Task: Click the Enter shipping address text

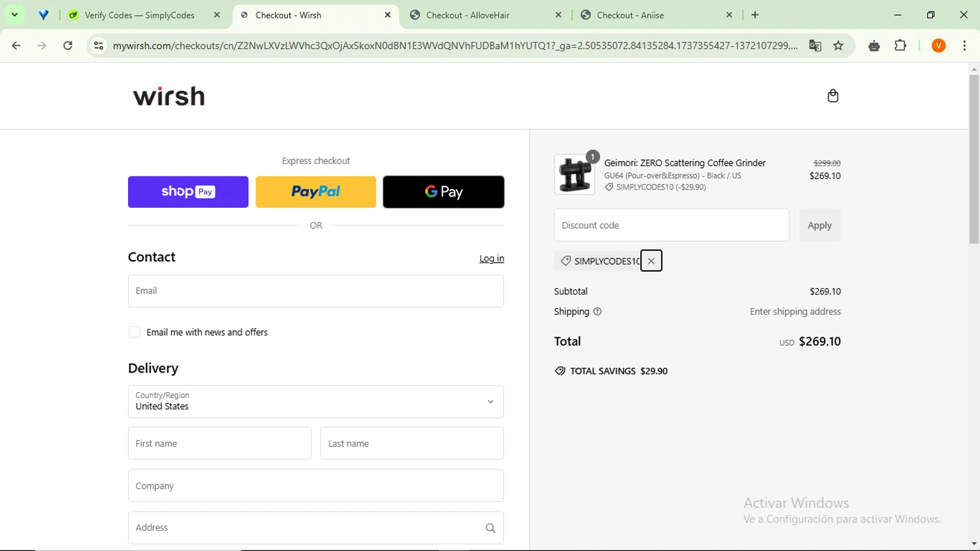Action: tap(795, 312)
